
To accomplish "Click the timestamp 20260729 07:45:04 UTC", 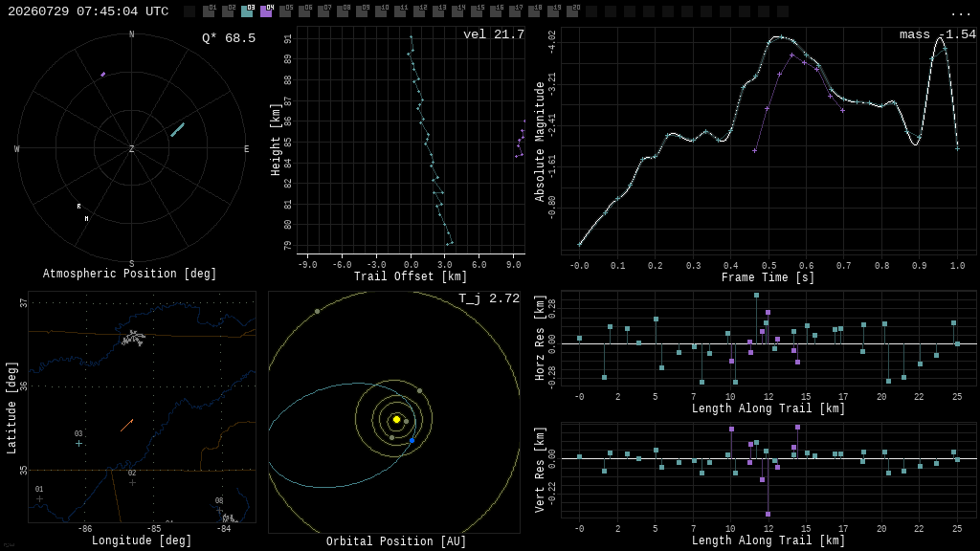I will (88, 11).
